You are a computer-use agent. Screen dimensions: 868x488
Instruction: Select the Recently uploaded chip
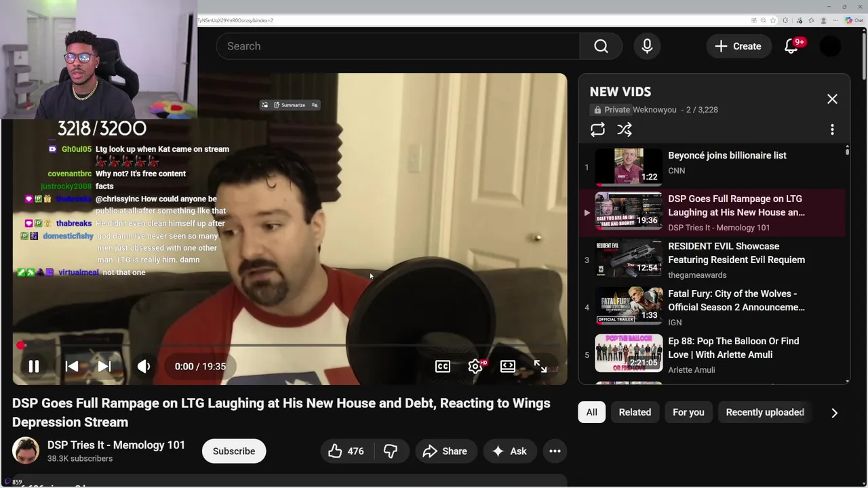tap(765, 412)
